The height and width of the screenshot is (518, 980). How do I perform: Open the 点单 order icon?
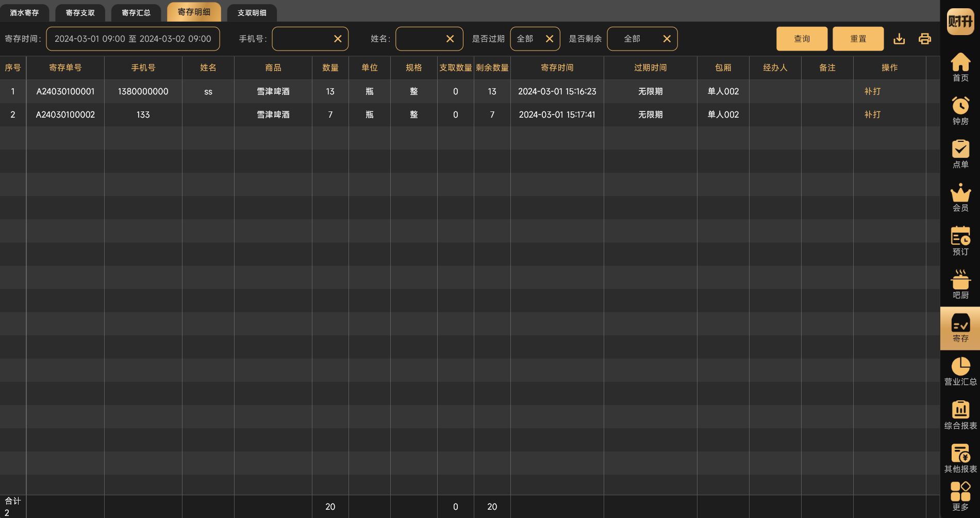[x=960, y=154]
